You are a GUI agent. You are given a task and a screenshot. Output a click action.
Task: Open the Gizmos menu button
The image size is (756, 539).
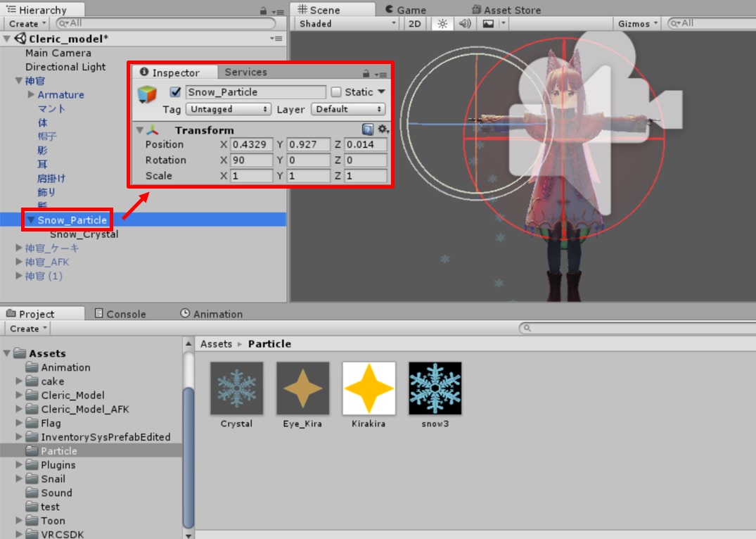pyautogui.click(x=638, y=24)
